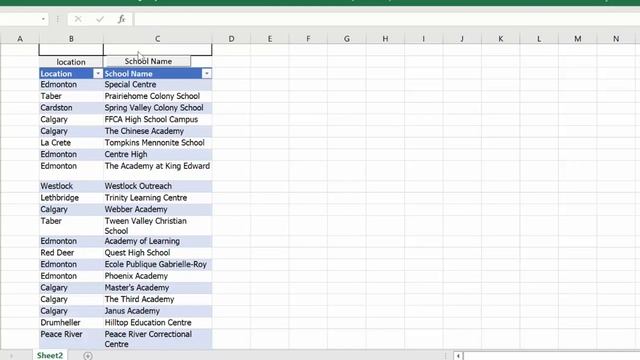Select the Westlock location cell

(71, 186)
